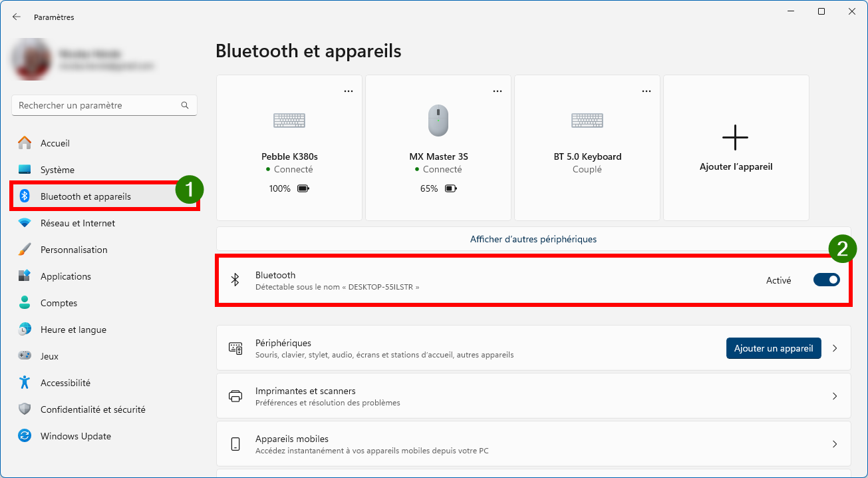868x478 pixels.
Task: Open Réseau et Internet settings
Action: pos(78,223)
